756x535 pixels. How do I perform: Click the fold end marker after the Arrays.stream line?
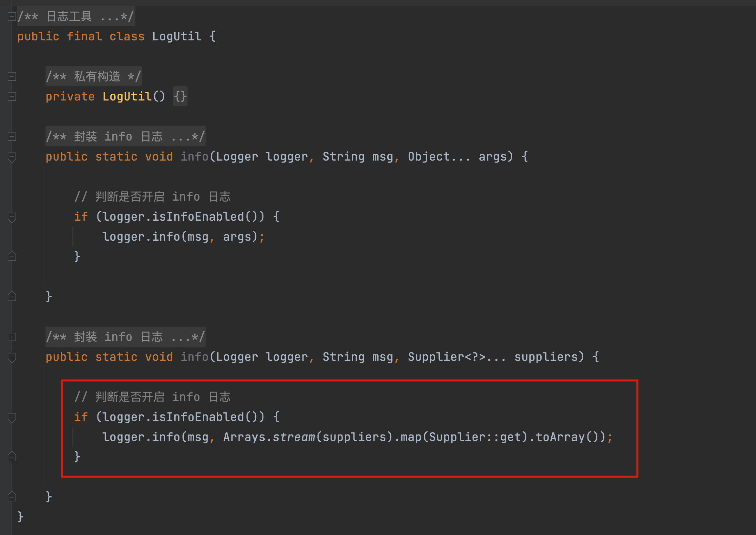(12, 456)
